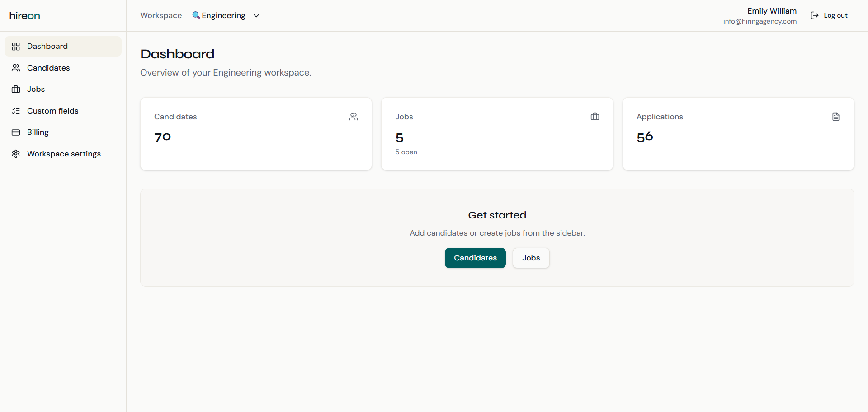Open Workspace settings via the gear icon

tap(16, 154)
